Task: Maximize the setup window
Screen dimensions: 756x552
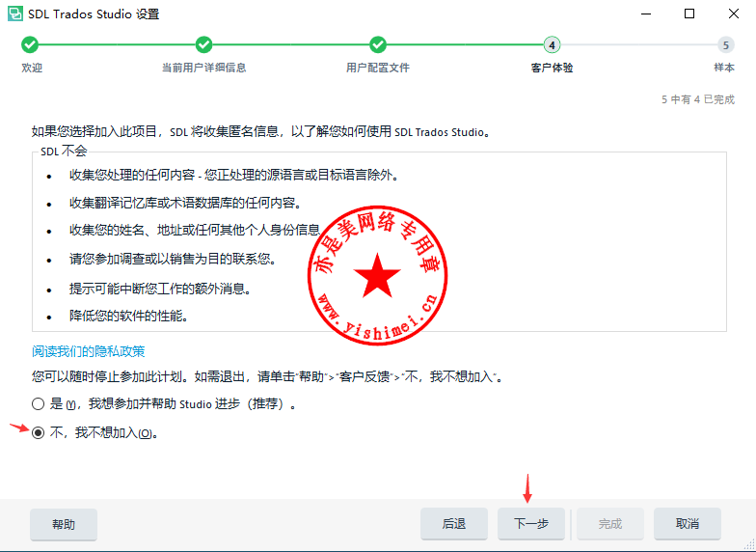Action: [689, 14]
